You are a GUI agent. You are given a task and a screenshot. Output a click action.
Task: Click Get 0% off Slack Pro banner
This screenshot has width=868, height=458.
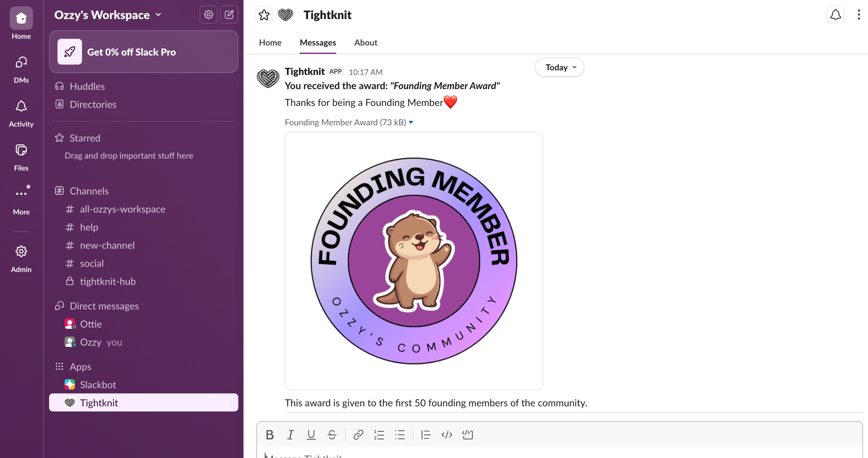click(144, 52)
